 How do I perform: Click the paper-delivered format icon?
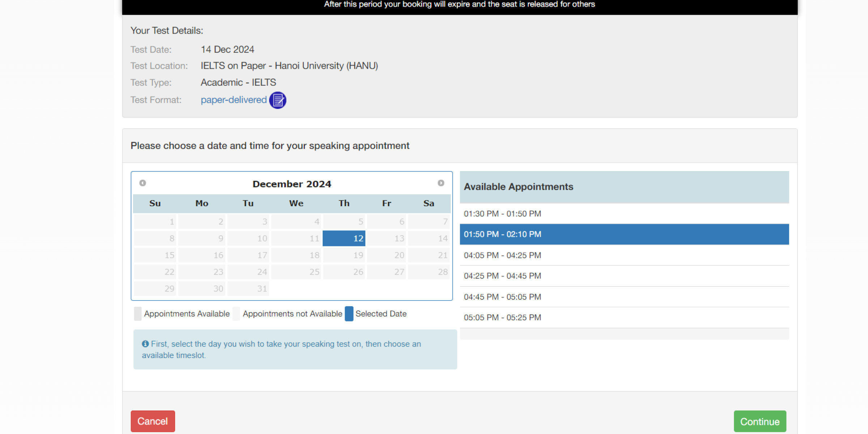278,100
